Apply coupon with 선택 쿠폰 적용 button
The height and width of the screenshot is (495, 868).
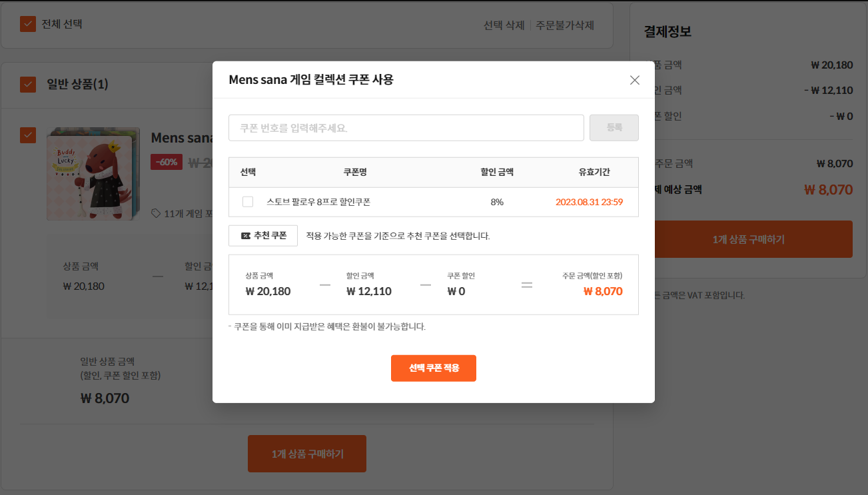pyautogui.click(x=433, y=368)
